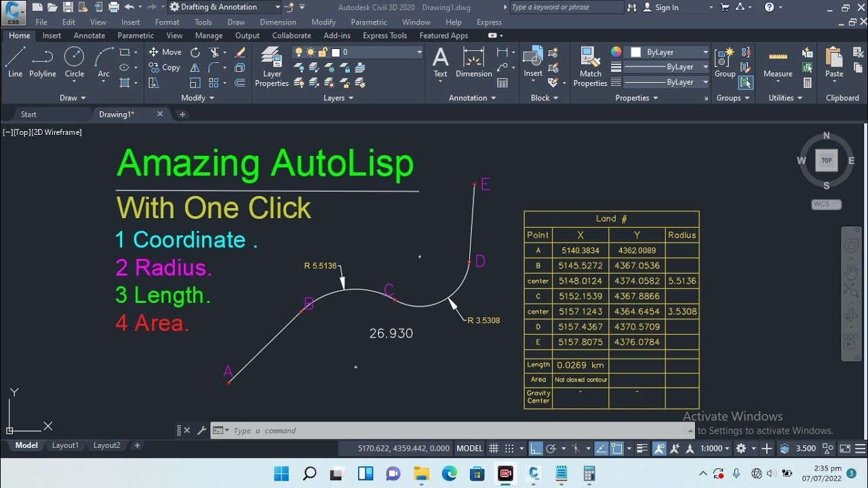Screen dimensions: 868x488
Task: Activate the Erase tool
Action: pos(239,52)
